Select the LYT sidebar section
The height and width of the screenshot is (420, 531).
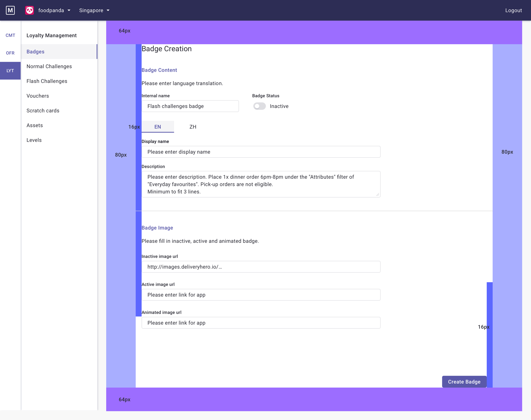click(10, 71)
